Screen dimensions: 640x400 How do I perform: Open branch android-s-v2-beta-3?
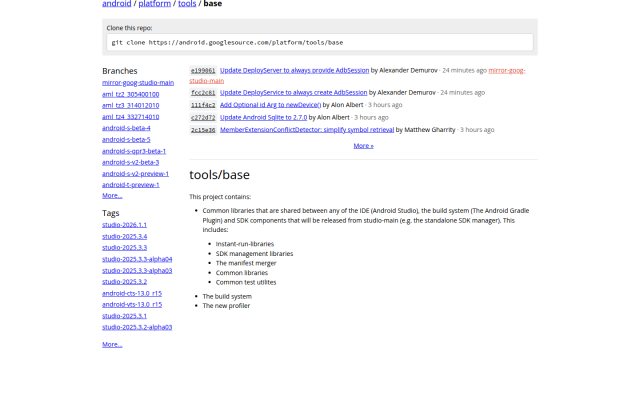(x=131, y=162)
